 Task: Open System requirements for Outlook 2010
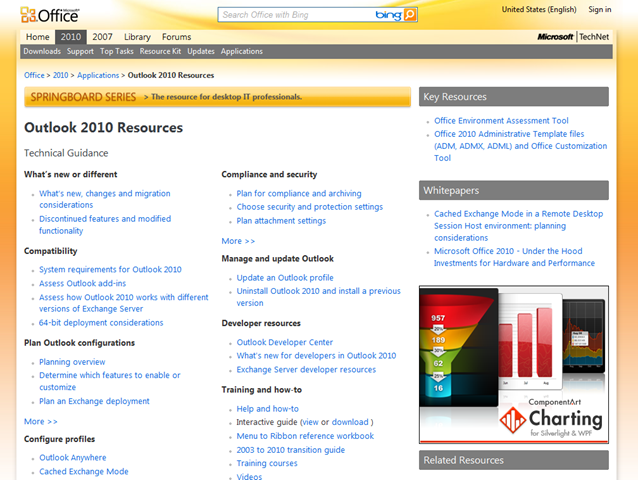[110, 269]
